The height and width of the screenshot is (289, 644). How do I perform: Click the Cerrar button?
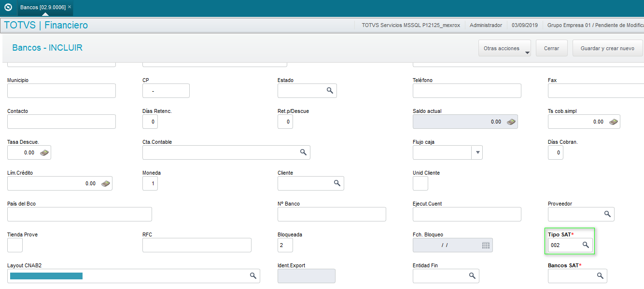tap(552, 48)
